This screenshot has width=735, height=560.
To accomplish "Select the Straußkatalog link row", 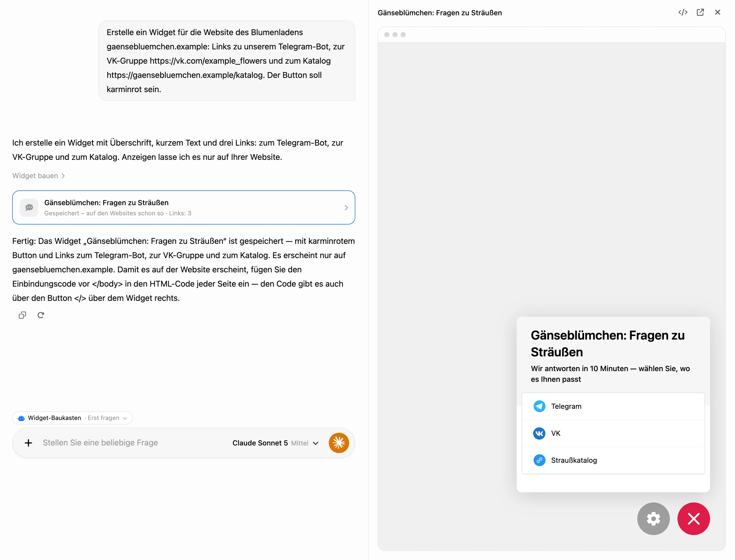I will click(613, 460).
